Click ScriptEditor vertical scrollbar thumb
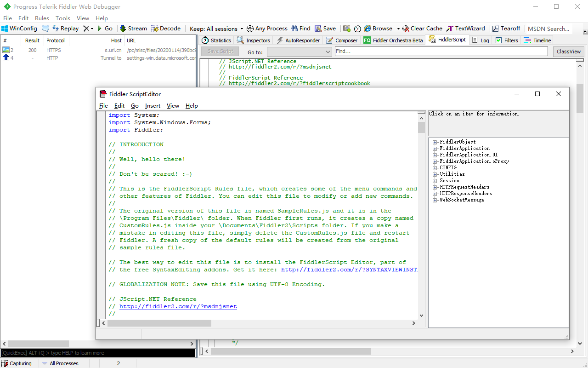 pos(421,127)
